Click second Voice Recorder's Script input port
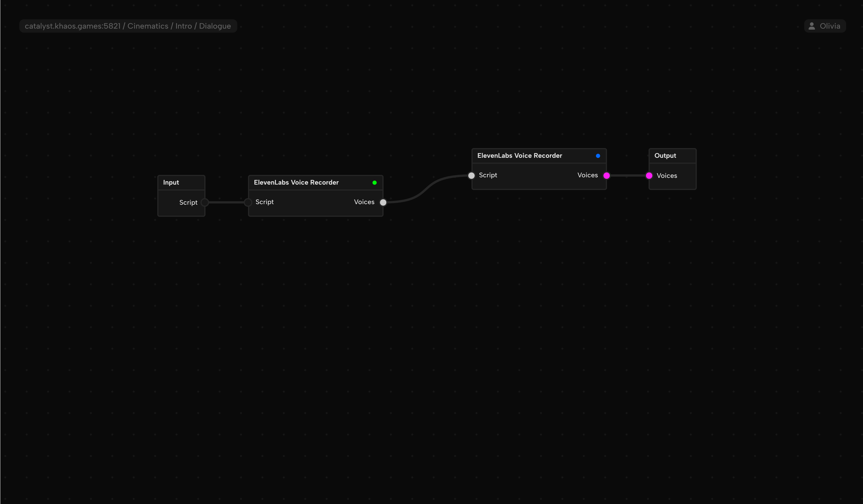Viewport: 863px width, 504px height. 471,175
